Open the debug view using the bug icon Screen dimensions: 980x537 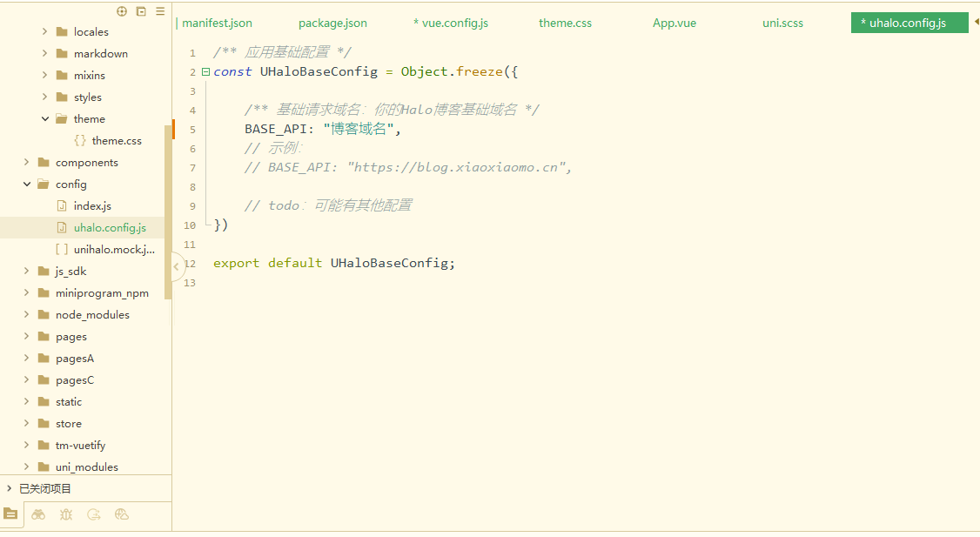(66, 514)
